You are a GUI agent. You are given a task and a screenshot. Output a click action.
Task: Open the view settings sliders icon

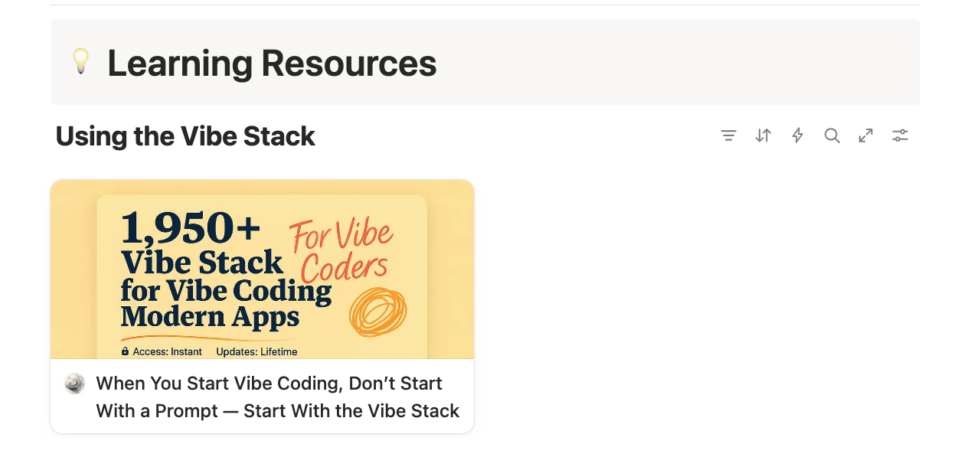[x=900, y=136]
